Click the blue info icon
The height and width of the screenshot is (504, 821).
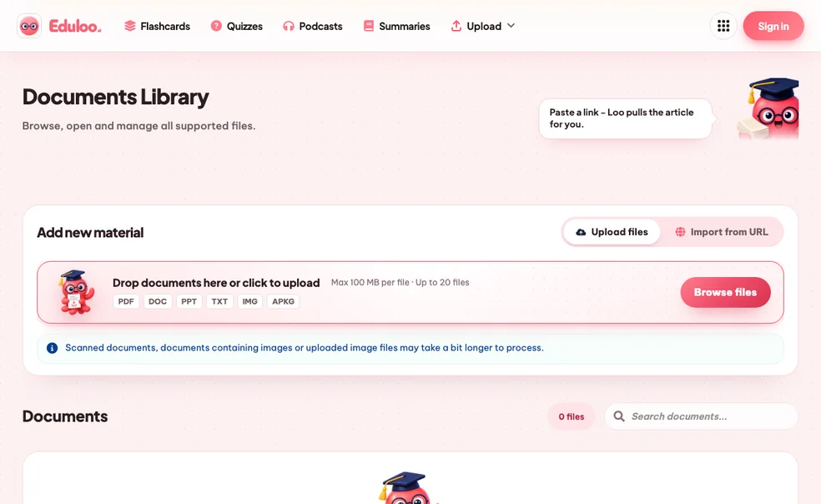[x=52, y=348]
